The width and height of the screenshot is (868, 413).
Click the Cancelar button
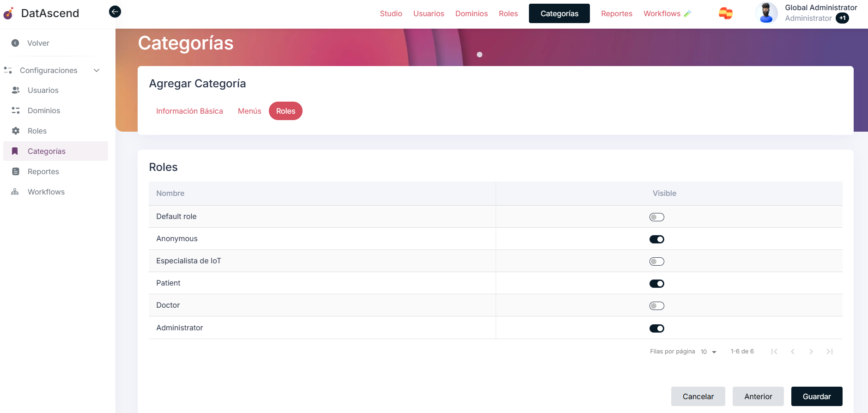(x=698, y=396)
